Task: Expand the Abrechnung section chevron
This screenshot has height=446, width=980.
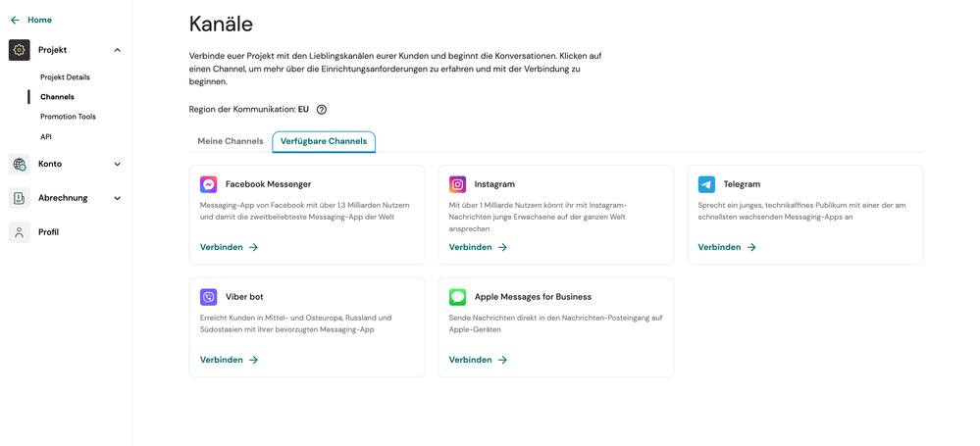Action: pyautogui.click(x=118, y=198)
